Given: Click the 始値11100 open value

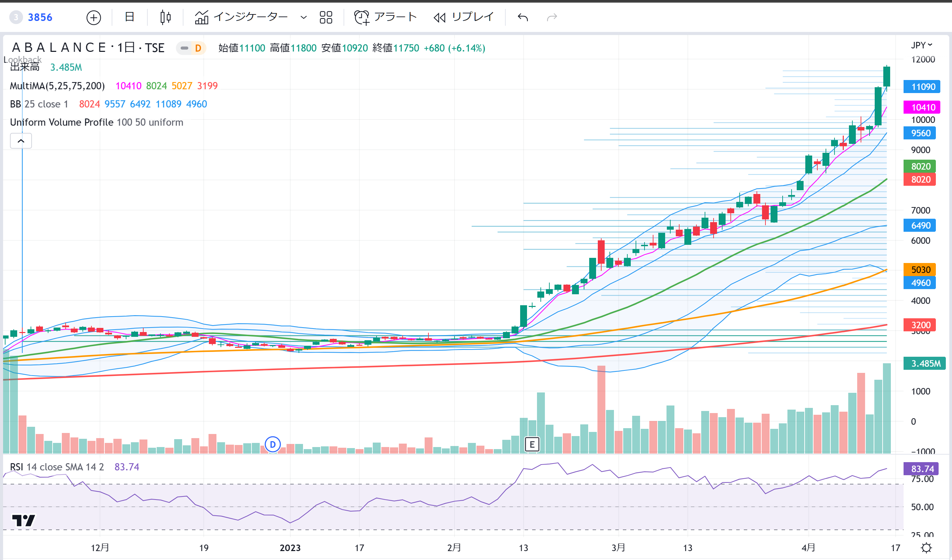Looking at the screenshot, I should click(x=242, y=48).
